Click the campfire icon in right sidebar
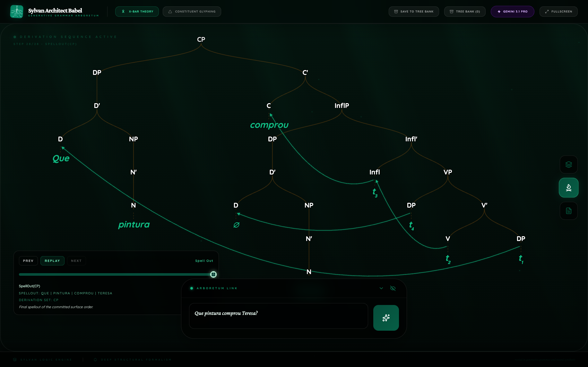 point(568,188)
